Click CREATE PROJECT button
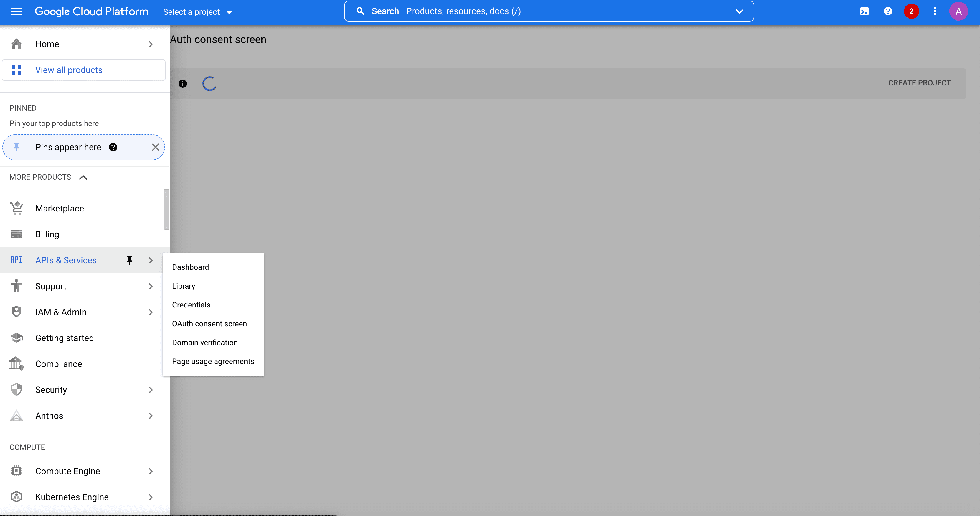Screen dimensions: 980x516 pyautogui.click(x=919, y=82)
